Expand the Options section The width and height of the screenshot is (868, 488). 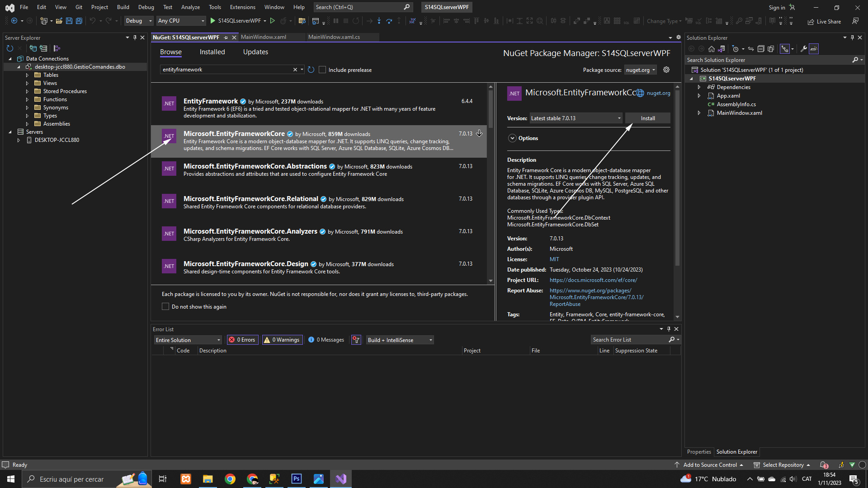tap(512, 138)
